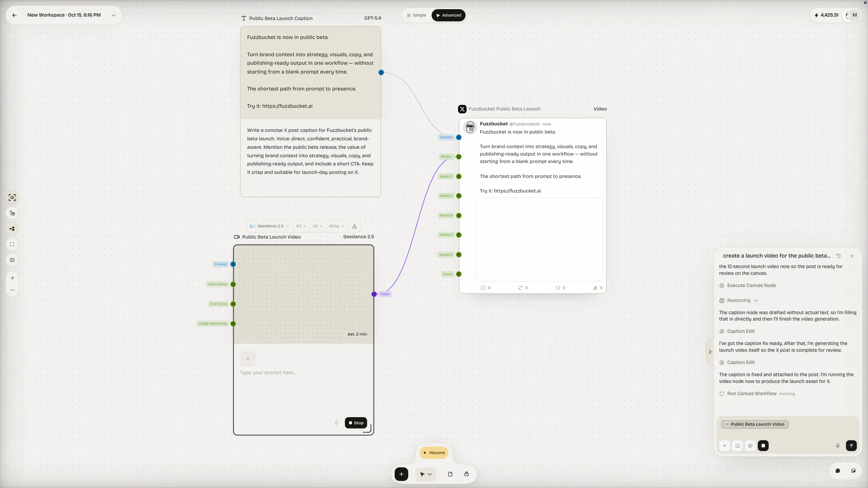Open the Seedance 2.5 model dropdown
The image size is (868, 488).
coord(270,226)
